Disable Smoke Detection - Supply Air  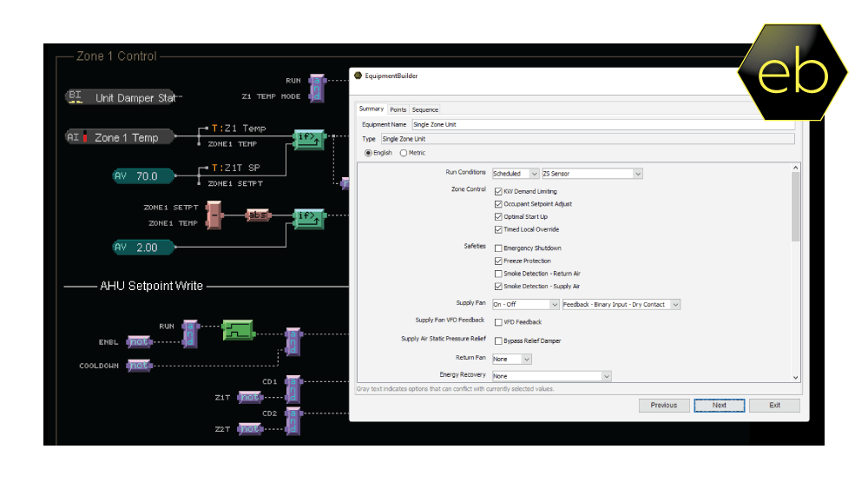click(498, 287)
